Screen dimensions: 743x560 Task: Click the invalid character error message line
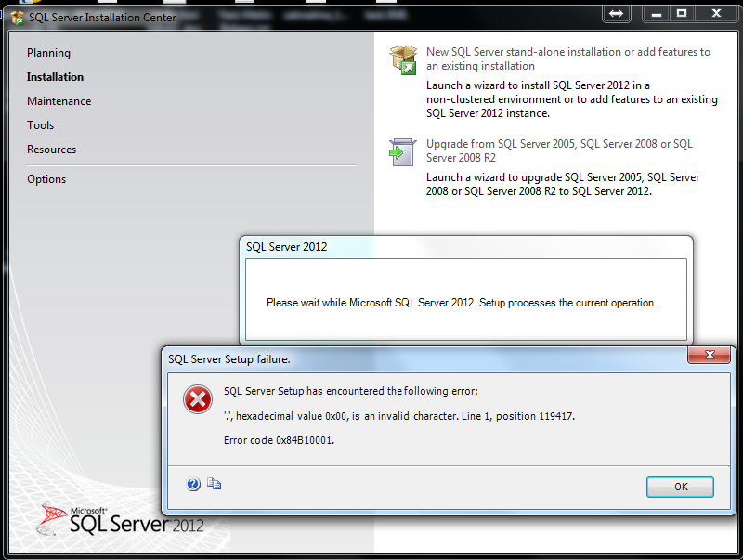[399, 416]
